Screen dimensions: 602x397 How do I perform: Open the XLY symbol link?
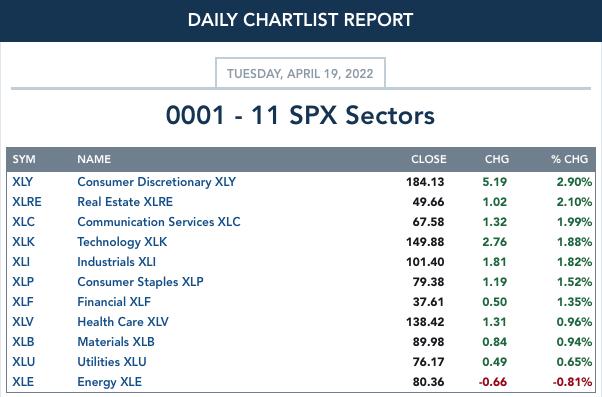[x=23, y=182]
